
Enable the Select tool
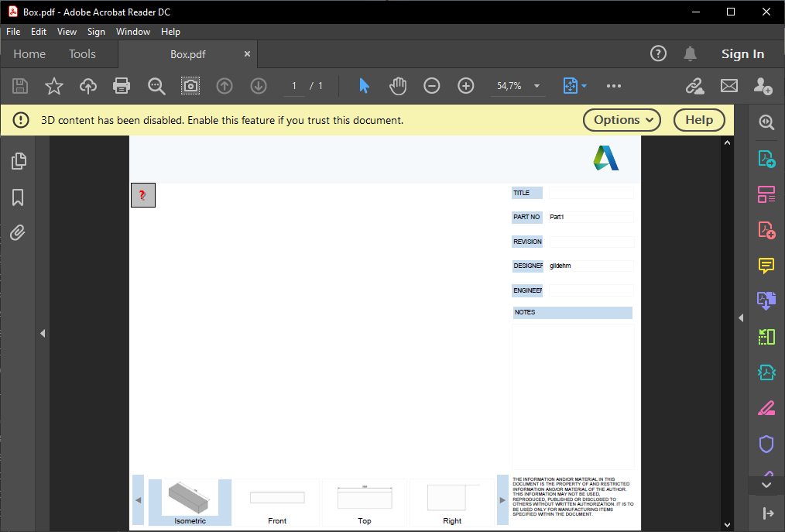click(x=363, y=86)
